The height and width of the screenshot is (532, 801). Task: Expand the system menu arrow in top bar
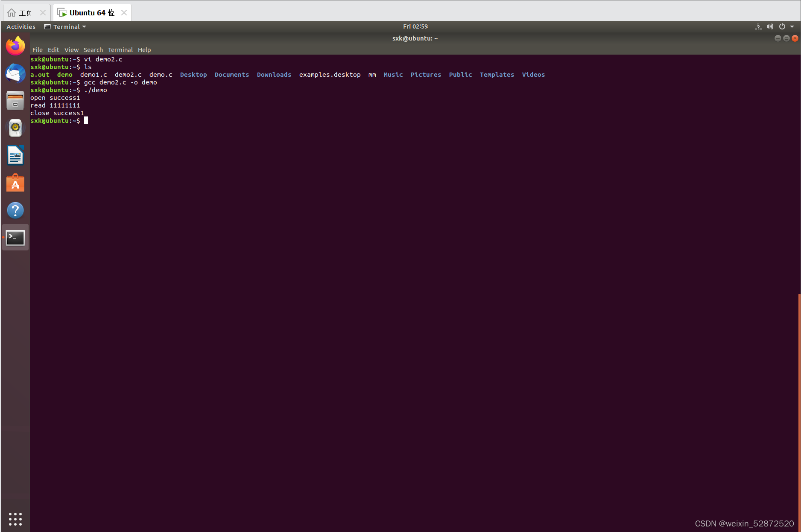point(792,26)
